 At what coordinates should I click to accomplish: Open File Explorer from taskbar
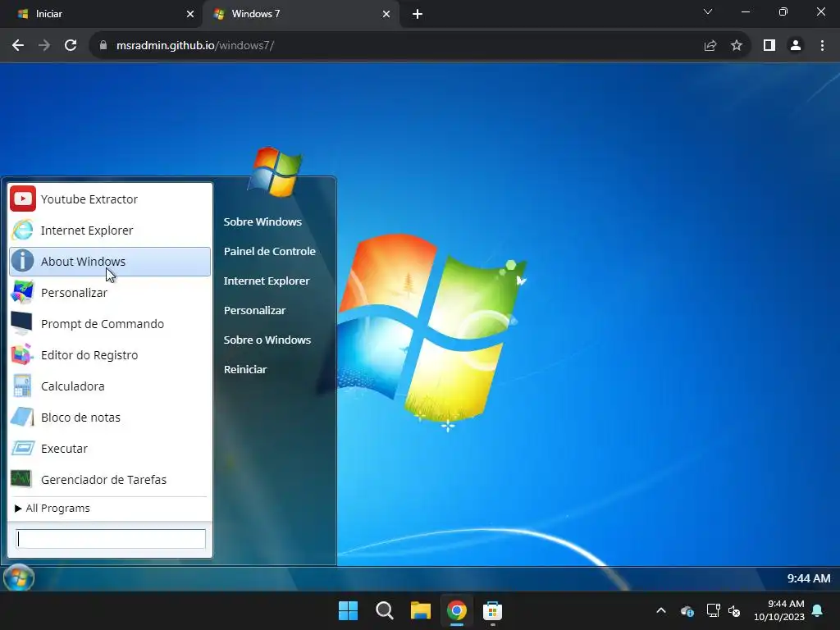point(421,610)
